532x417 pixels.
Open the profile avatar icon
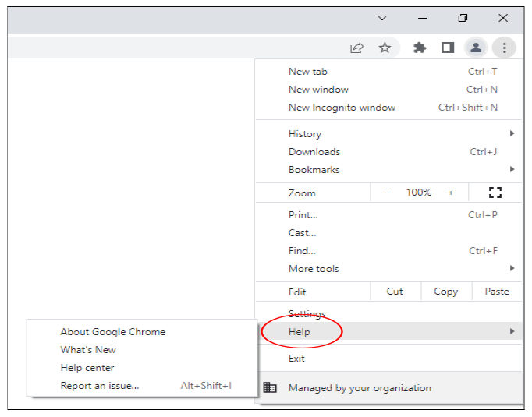(x=476, y=48)
